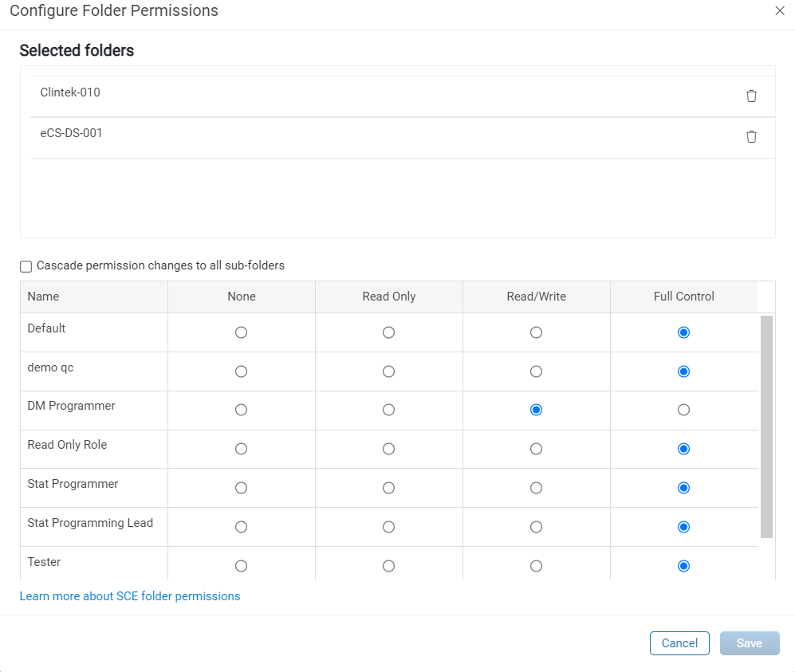Click the Clintek-010 folder name
Image resolution: width=795 pixels, height=672 pixels.
click(70, 92)
